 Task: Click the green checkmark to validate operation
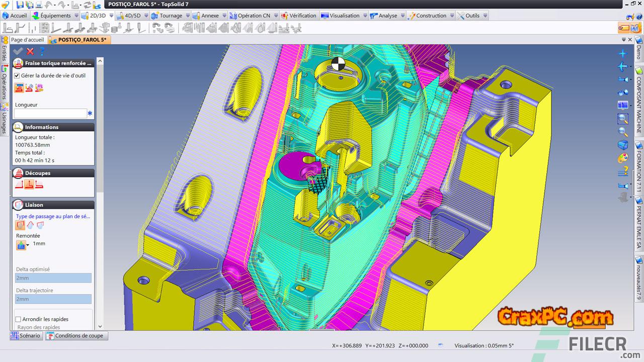(x=18, y=51)
